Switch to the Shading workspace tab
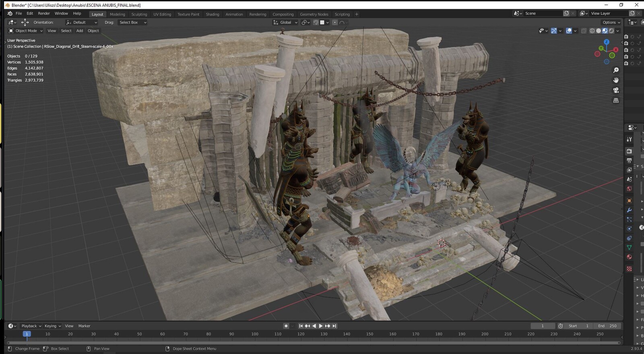The width and height of the screenshot is (644, 354). pyautogui.click(x=213, y=14)
